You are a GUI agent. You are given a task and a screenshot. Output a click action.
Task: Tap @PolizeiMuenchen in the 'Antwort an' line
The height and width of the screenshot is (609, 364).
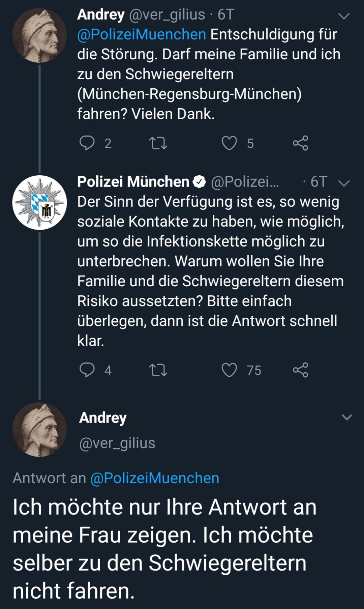click(155, 478)
